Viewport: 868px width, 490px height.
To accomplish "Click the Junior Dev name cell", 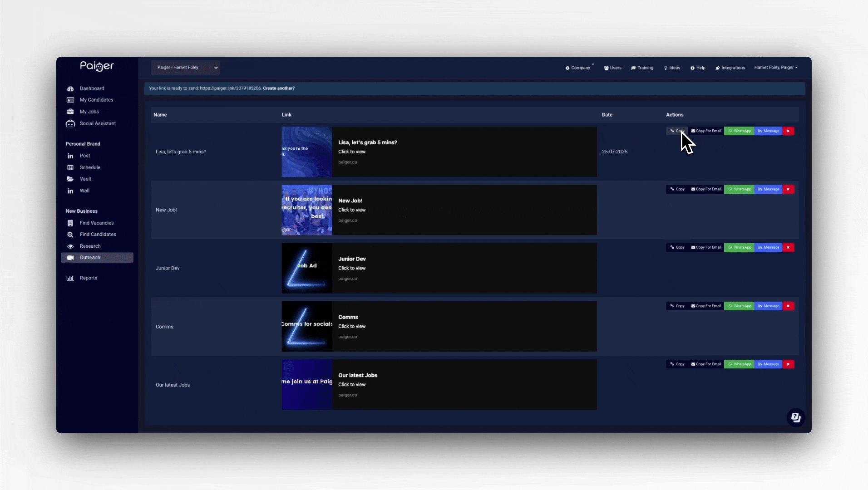I will (168, 268).
